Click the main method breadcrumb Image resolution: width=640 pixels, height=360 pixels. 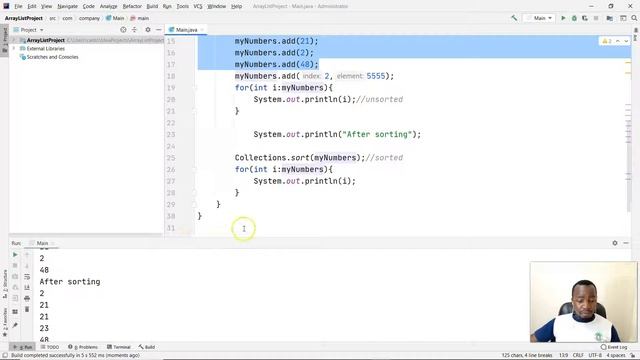[x=140, y=18]
